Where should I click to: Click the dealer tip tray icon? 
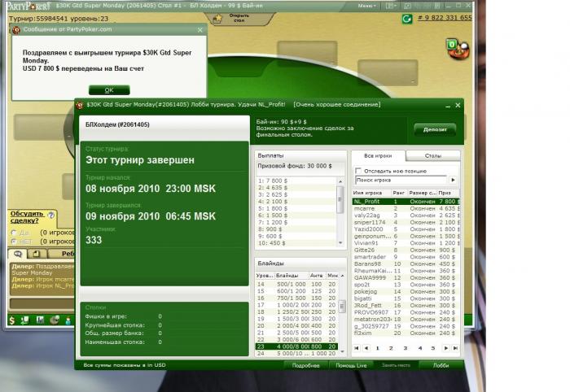[x=458, y=50]
